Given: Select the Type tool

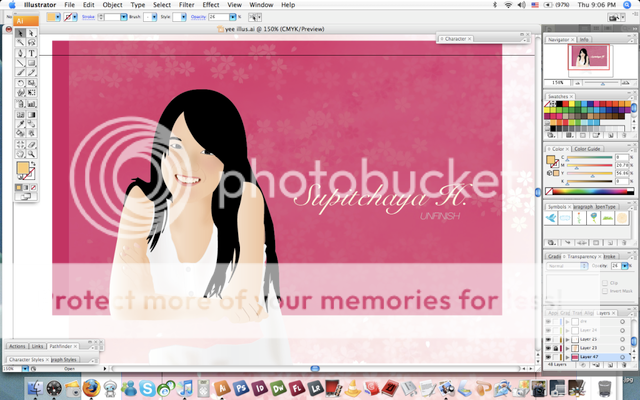Looking at the screenshot, I should point(31,53).
